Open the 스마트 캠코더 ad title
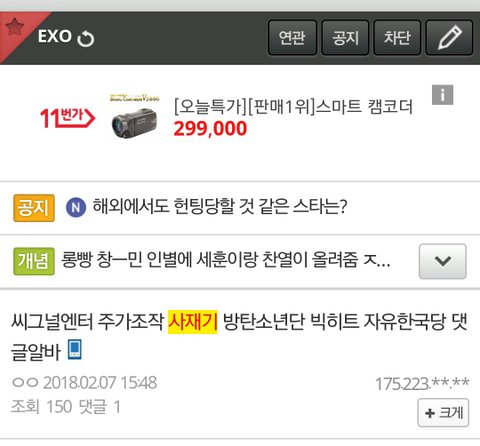480x446 pixels. point(293,107)
